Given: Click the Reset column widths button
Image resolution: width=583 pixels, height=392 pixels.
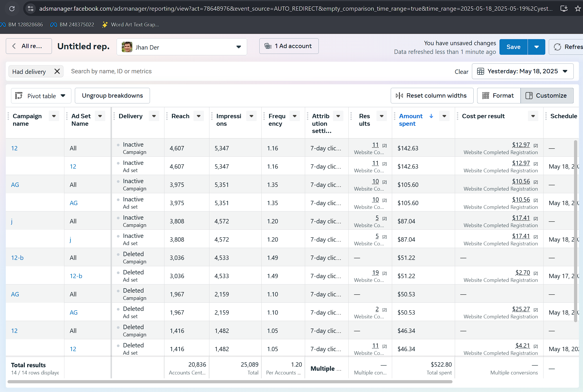Looking at the screenshot, I should pos(432,96).
